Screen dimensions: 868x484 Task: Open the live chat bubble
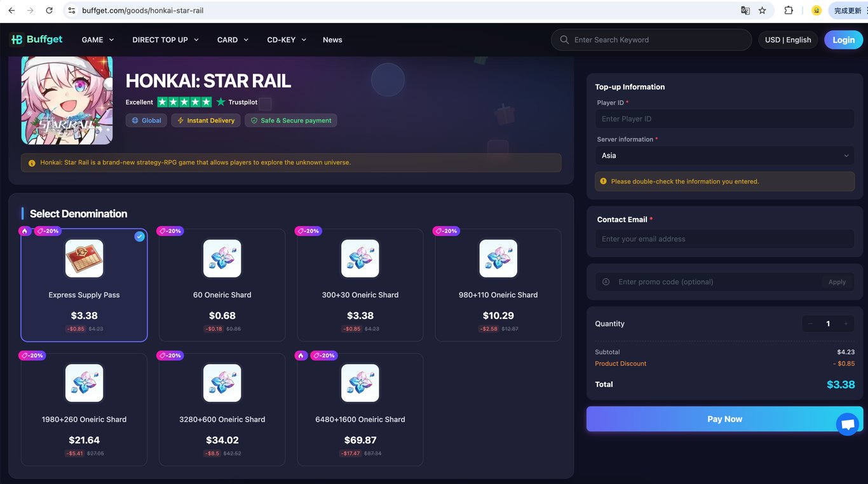[847, 424]
